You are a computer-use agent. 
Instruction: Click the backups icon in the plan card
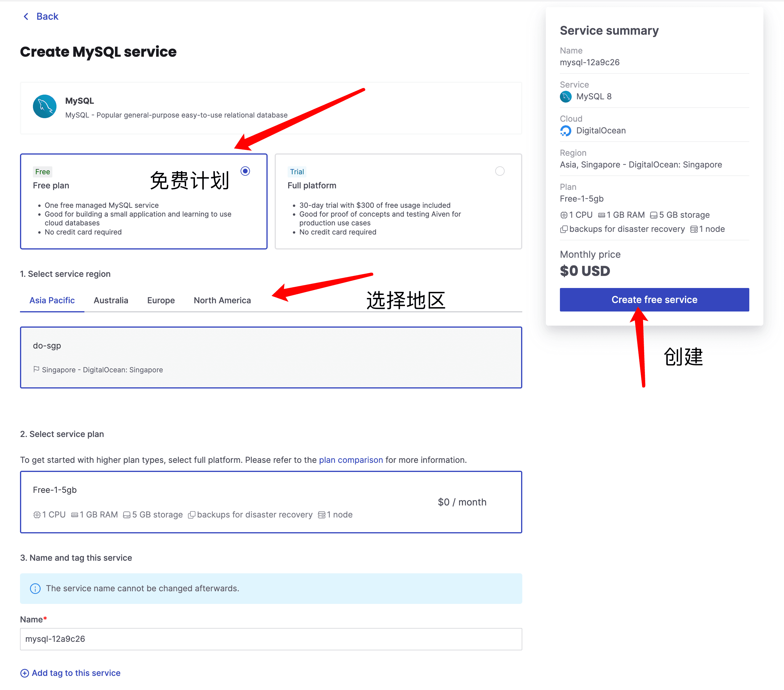(x=192, y=515)
